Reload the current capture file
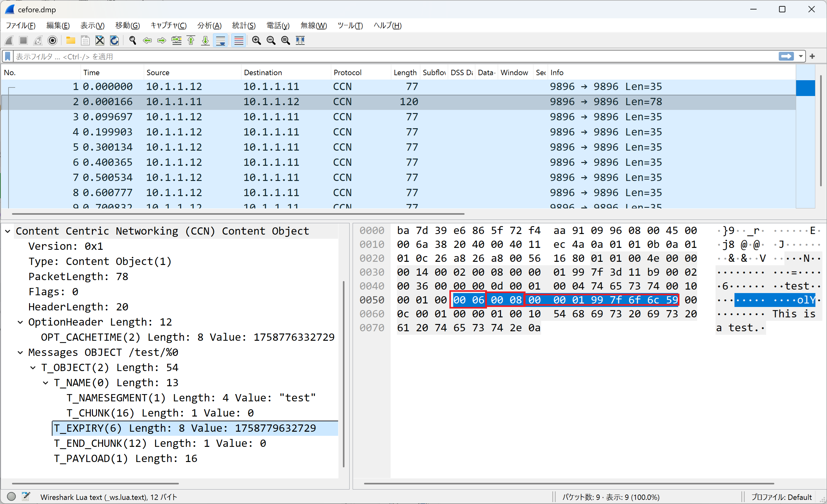Image resolution: width=827 pixels, height=504 pixels. (x=114, y=40)
